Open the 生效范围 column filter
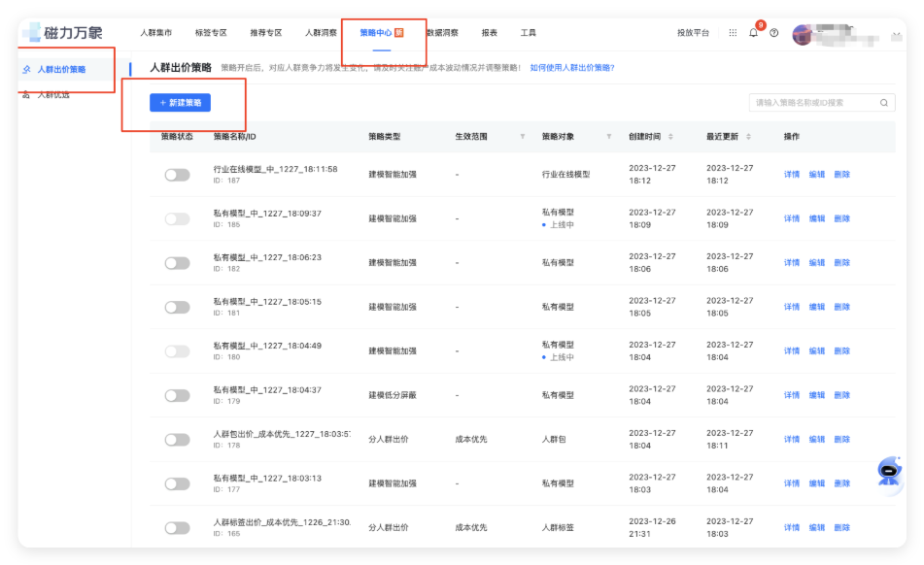The image size is (924, 565). click(x=523, y=136)
